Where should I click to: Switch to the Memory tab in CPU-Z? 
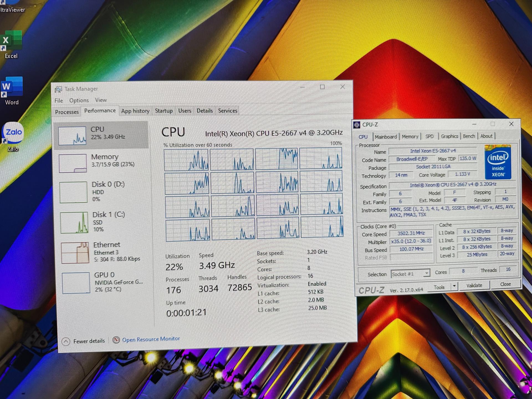coord(410,136)
